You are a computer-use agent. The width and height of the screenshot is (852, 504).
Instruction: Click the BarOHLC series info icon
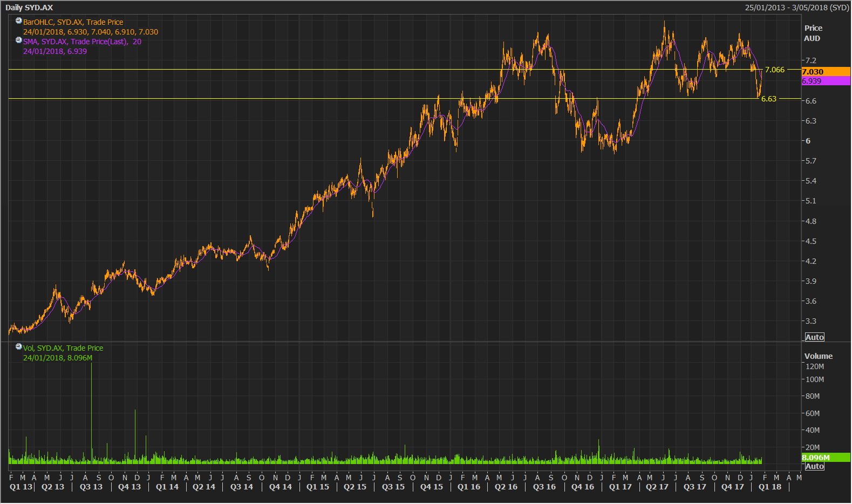19,21
